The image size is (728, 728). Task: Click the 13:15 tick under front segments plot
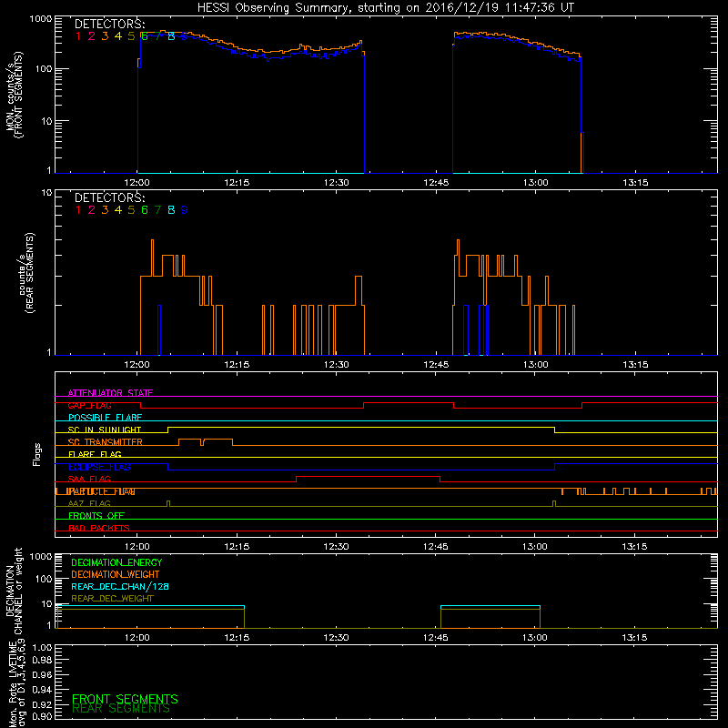tap(635, 183)
